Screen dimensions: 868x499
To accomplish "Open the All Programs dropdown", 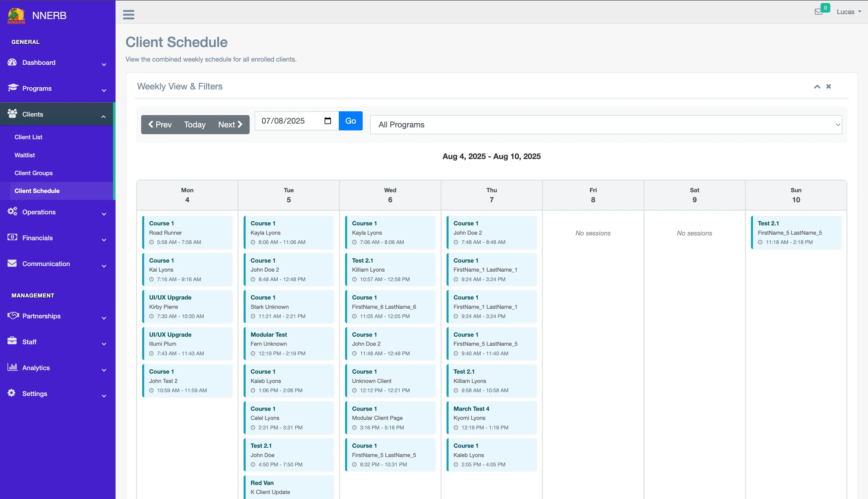I will (606, 125).
